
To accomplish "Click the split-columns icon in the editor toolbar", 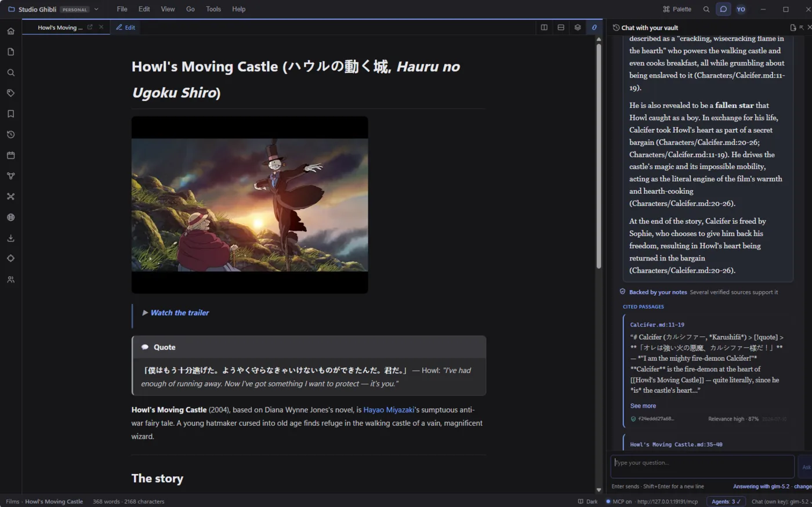I will [544, 27].
